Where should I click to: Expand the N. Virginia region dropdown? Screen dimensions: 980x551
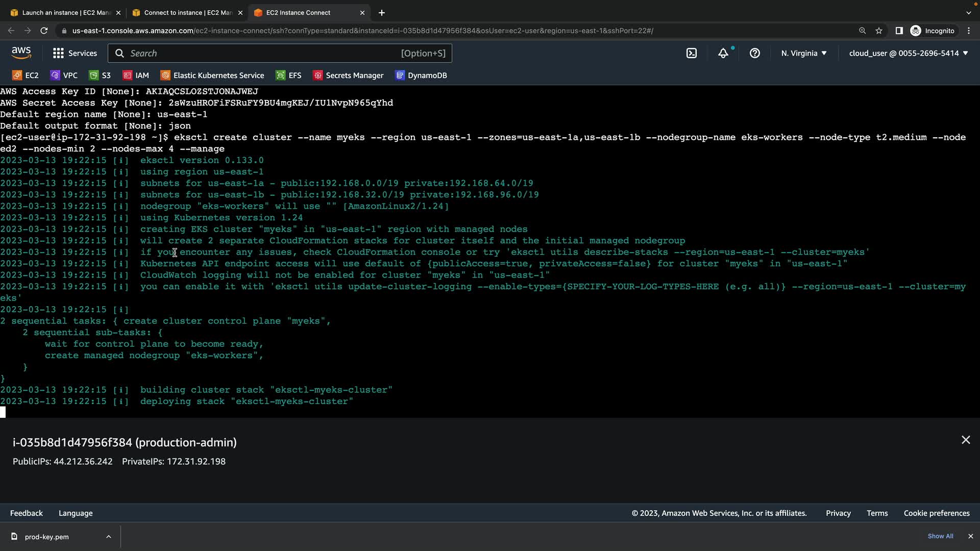pos(804,53)
